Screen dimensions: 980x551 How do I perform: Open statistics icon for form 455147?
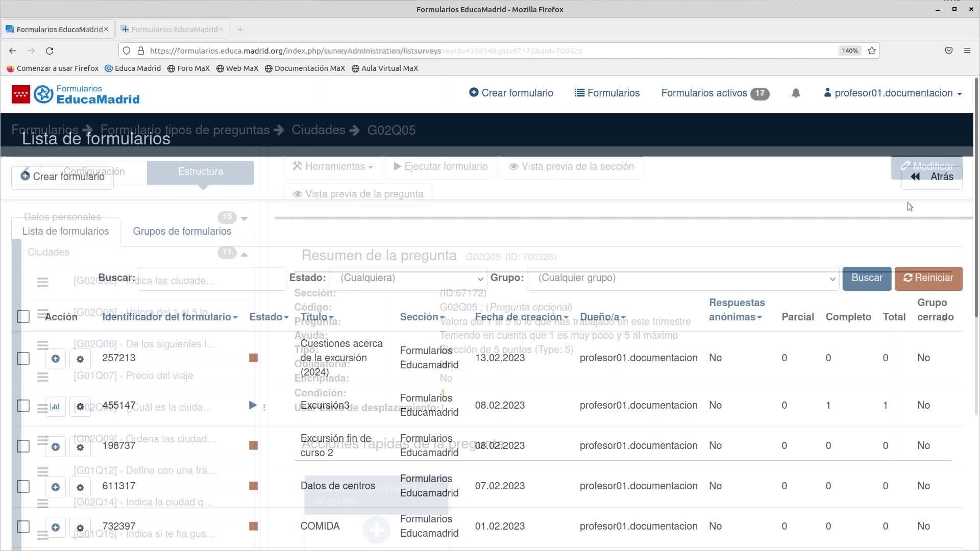coord(55,407)
